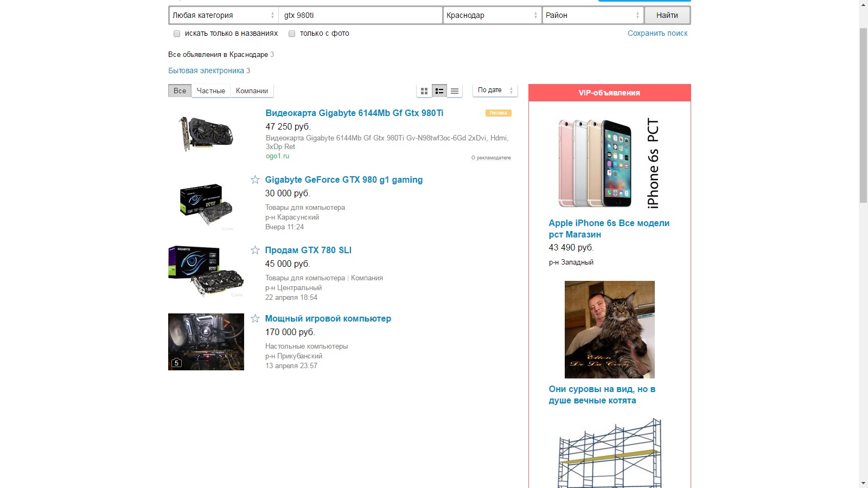The image size is (868, 488).
Task: Enable только с фото checkbox
Action: (x=292, y=34)
